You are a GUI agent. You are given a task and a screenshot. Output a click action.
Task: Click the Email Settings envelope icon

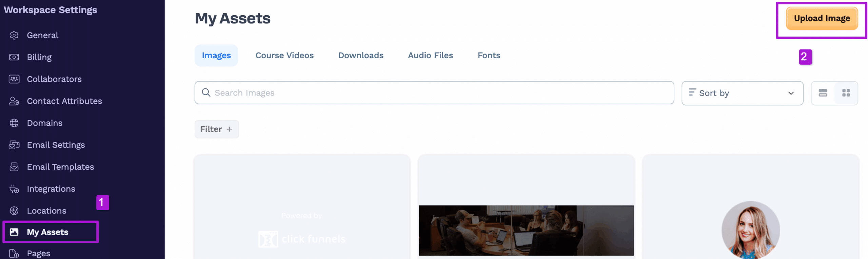[14, 145]
